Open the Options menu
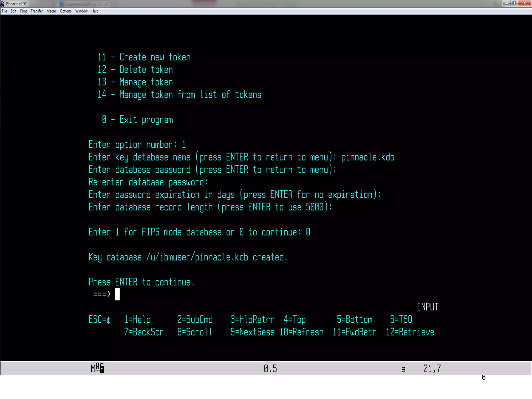This screenshot has height=399, width=532. click(x=65, y=11)
